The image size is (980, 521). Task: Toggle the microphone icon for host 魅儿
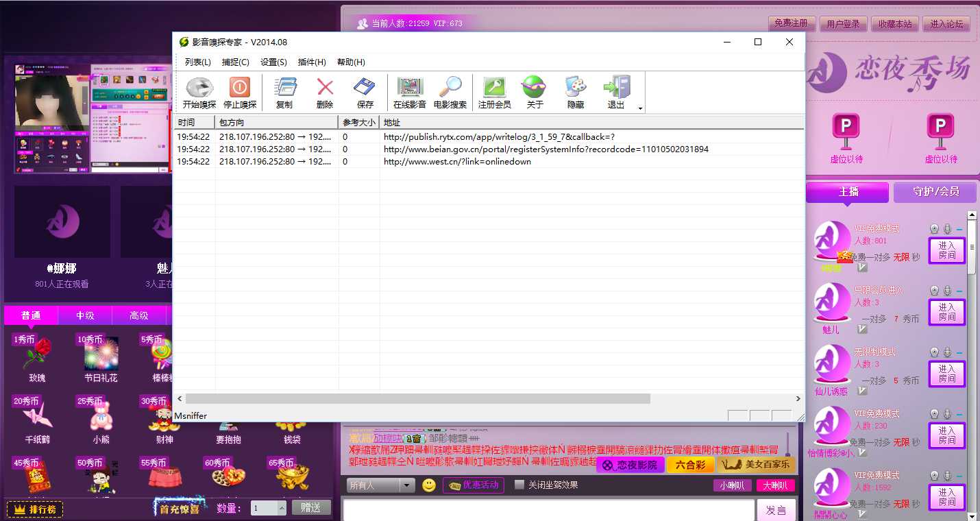947,291
